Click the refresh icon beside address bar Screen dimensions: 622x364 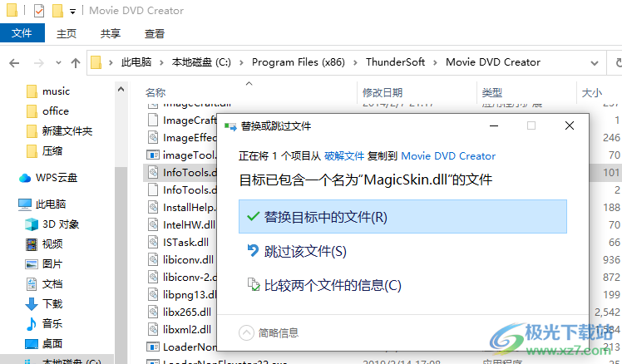tap(617, 62)
